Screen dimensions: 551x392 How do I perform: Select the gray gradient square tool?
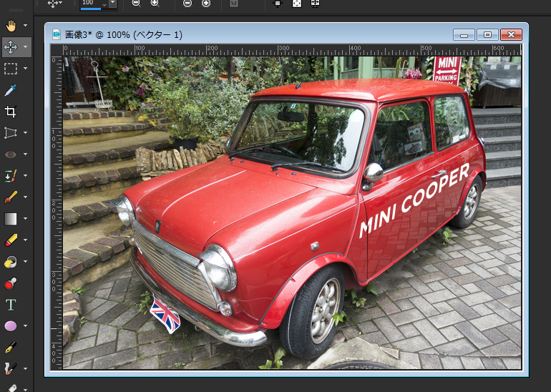tap(11, 219)
